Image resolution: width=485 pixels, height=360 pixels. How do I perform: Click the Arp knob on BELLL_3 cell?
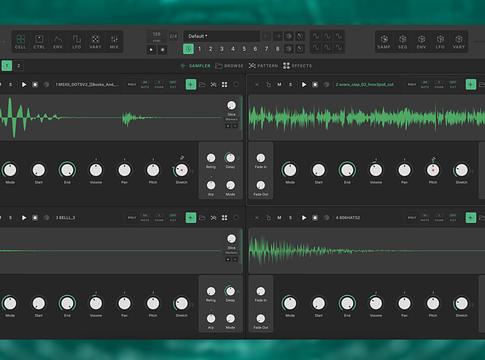pyautogui.click(x=211, y=318)
